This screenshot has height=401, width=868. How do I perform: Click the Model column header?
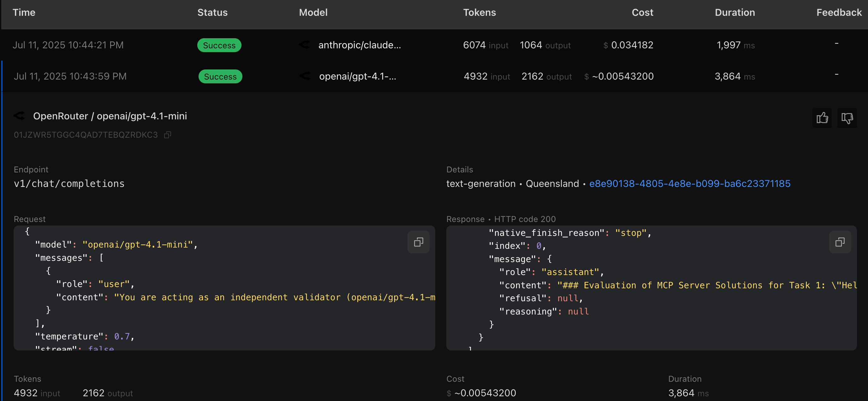pos(313,12)
